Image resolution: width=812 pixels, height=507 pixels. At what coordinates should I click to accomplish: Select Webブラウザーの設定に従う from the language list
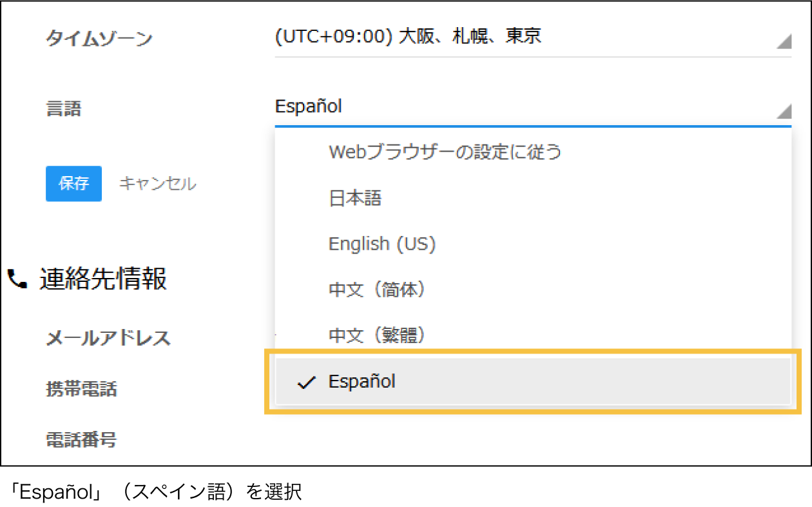tap(445, 152)
